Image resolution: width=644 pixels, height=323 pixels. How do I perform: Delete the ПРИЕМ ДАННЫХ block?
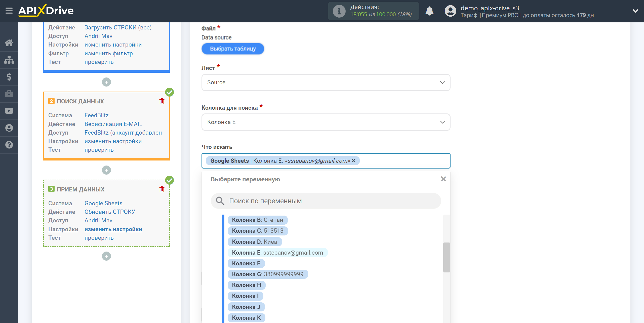(x=162, y=189)
